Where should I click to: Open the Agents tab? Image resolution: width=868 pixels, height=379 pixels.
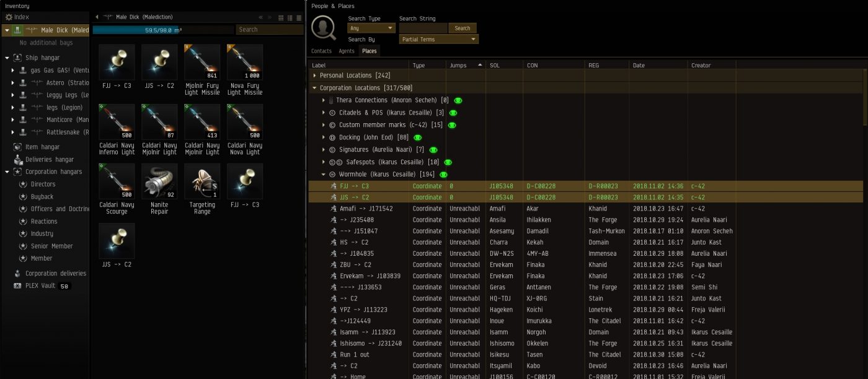point(347,51)
